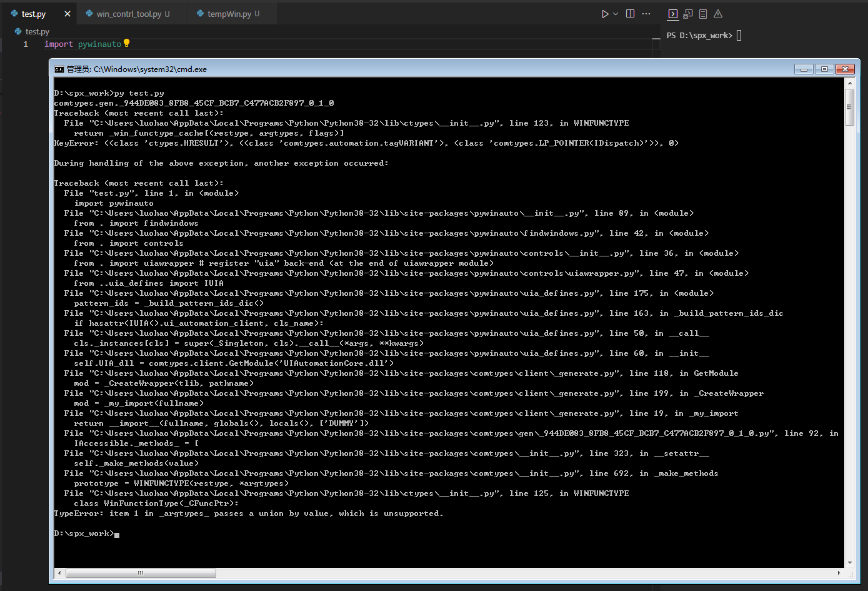Open the win_contrl_tool.py tab
Screen dimensions: 868x591
[x=129, y=14]
